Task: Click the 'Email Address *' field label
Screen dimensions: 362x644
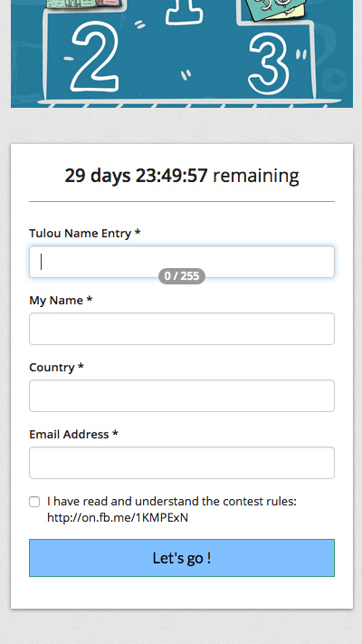Action: [x=74, y=434]
